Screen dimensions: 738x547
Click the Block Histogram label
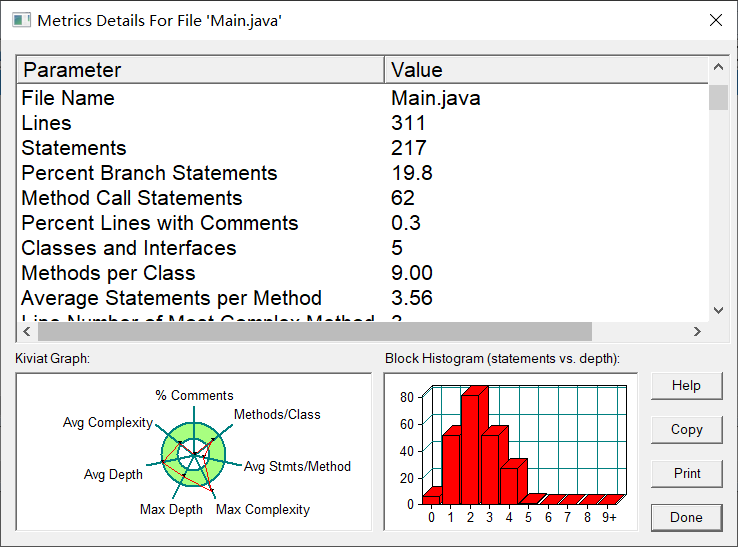click(x=502, y=359)
